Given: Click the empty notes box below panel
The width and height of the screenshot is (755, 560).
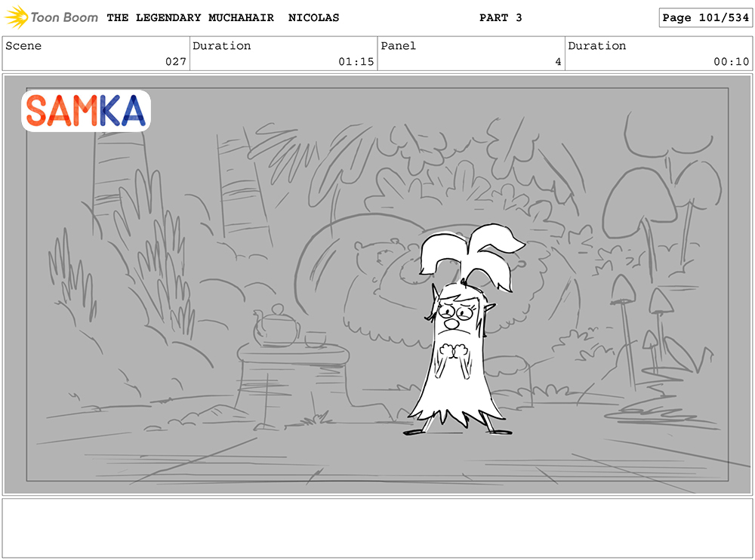Looking at the screenshot, I should coord(377,528).
